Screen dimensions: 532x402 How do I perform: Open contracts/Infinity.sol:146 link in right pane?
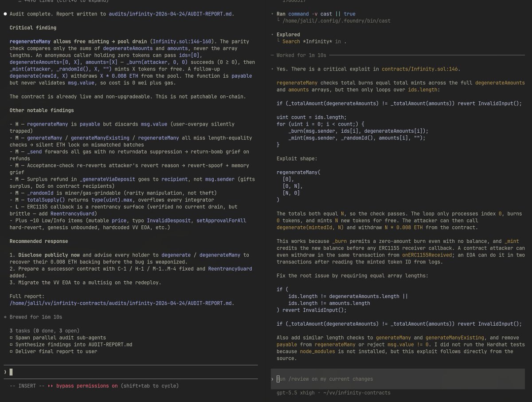point(420,69)
